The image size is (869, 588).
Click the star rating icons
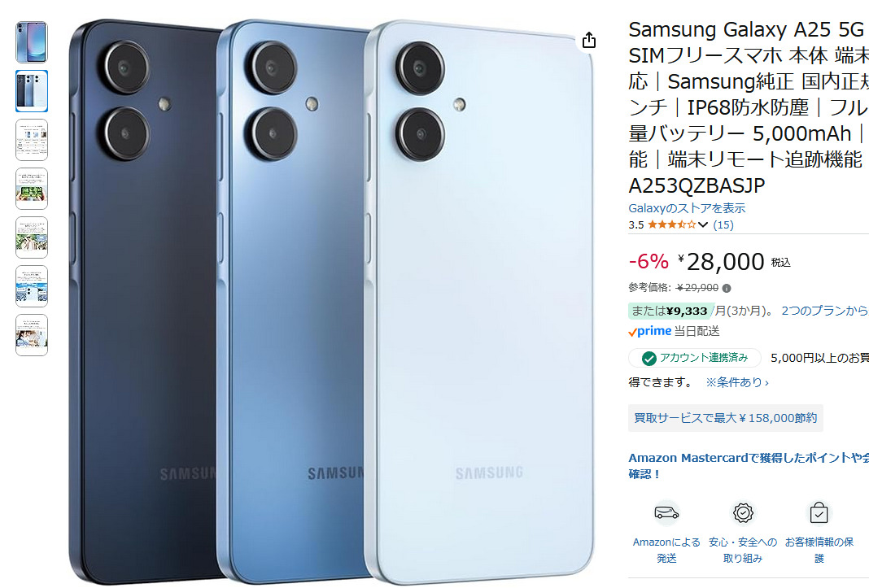pos(671,224)
